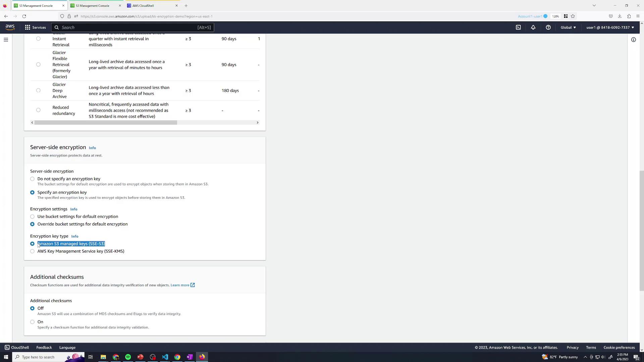Expand the Global region dropdown
Screen dimensions: 644x362
[568, 27]
